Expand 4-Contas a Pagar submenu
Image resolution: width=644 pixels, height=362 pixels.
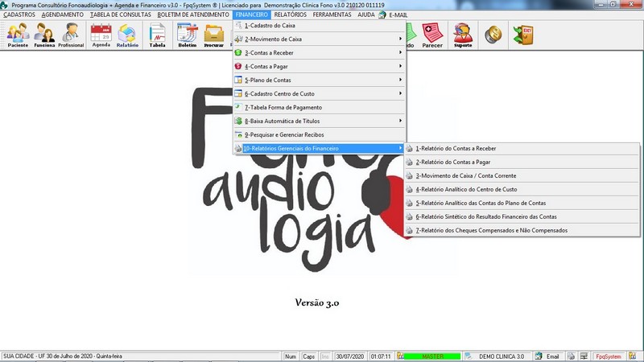coord(320,66)
